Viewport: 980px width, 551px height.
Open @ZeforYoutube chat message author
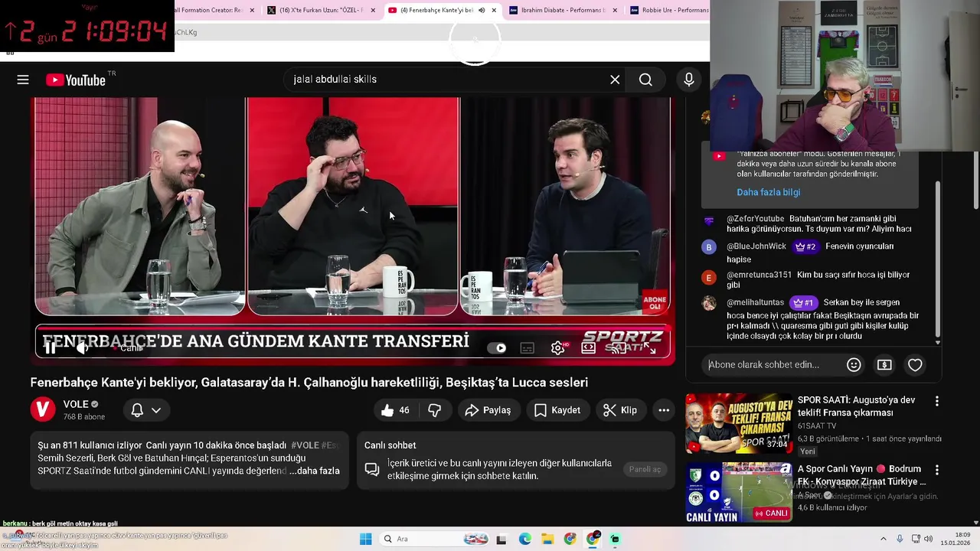(756, 219)
